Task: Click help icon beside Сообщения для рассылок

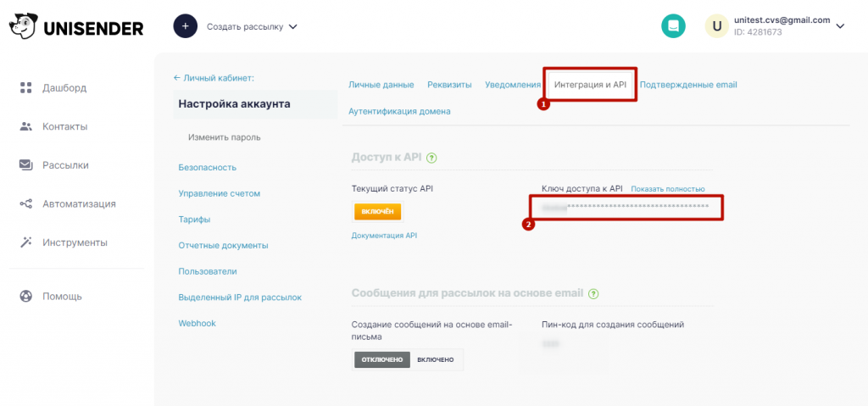Action: (593, 293)
